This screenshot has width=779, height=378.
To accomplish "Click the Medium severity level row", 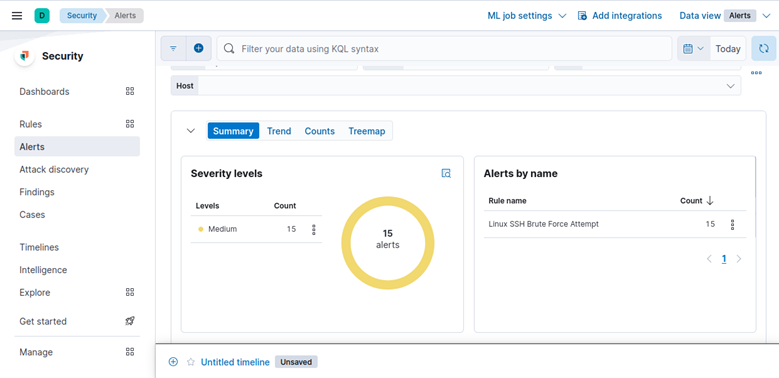I will 256,229.
